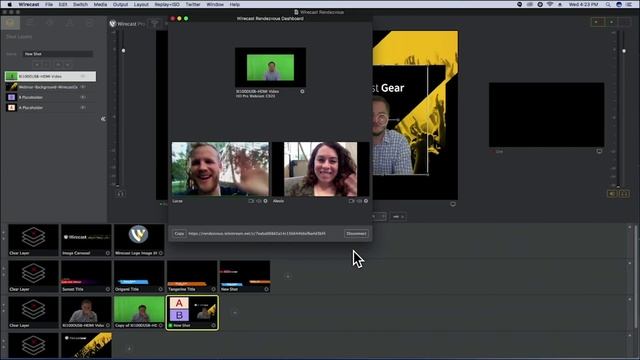Toggle visibility of the A Placeholder layer
Viewport: 640px width, 360px height.
tap(83, 107)
